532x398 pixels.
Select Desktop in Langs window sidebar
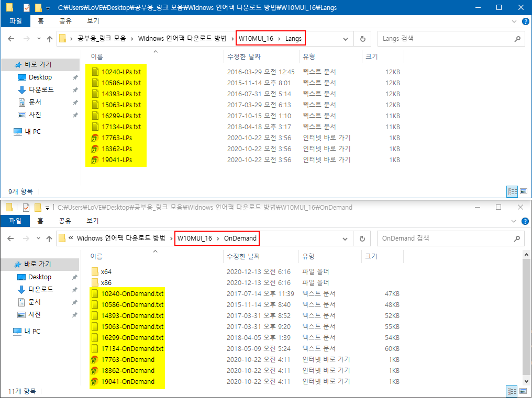click(40, 77)
